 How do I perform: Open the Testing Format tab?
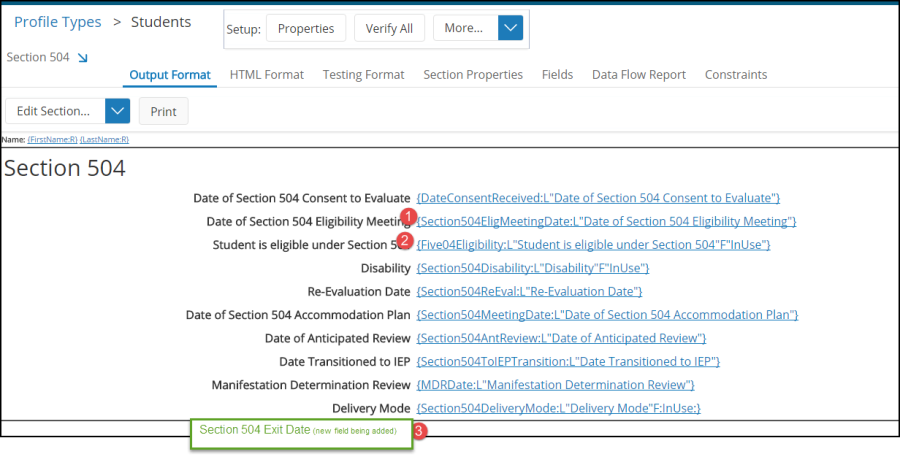pos(364,75)
